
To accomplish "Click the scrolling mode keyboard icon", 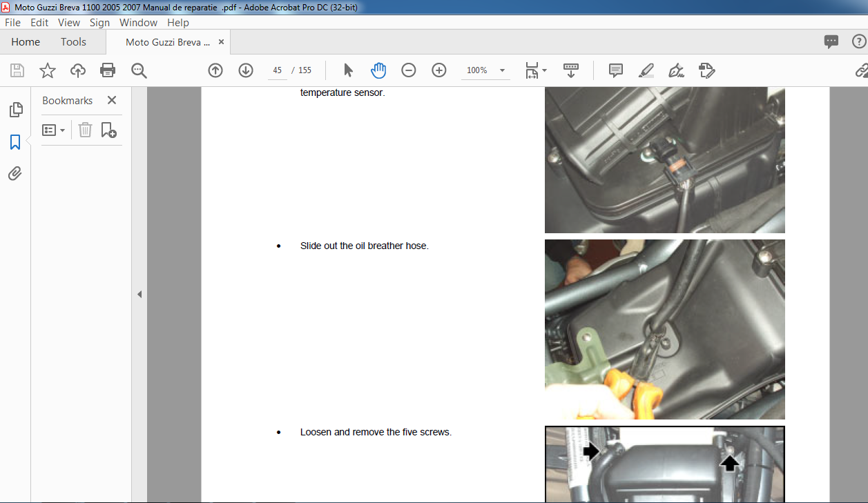I will (571, 70).
